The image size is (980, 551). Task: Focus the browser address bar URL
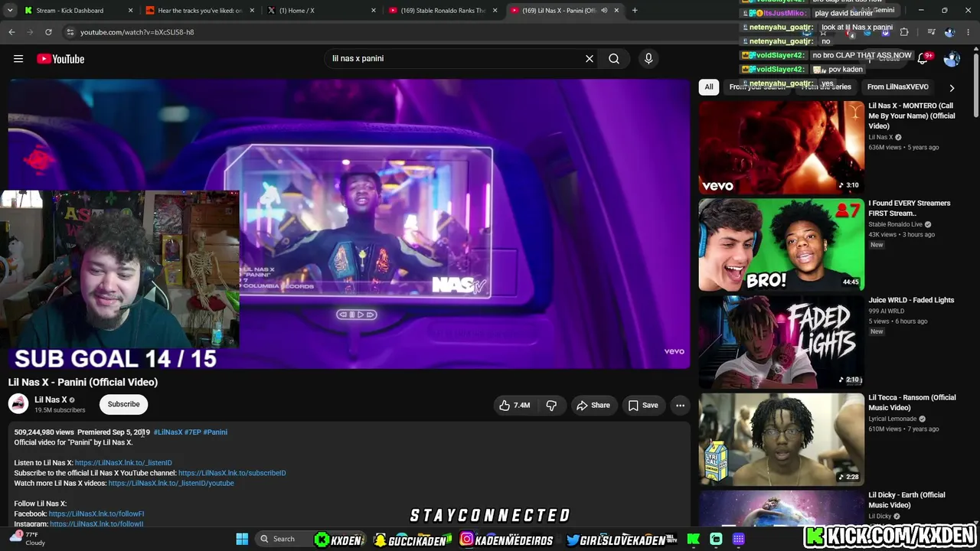[x=136, y=32]
